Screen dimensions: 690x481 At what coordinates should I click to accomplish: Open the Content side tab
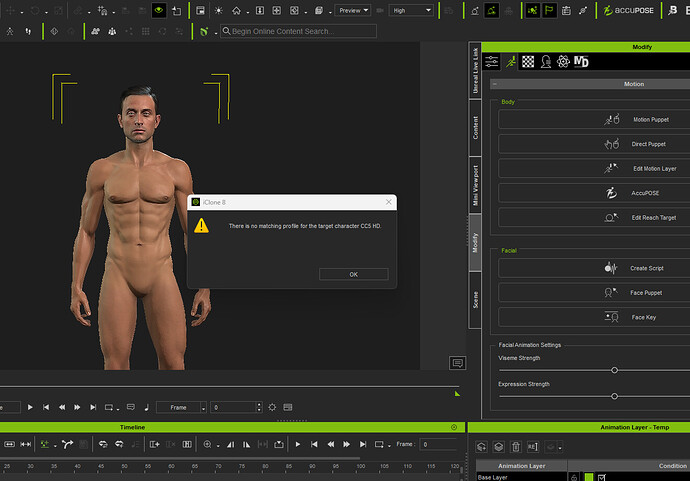(x=476, y=126)
